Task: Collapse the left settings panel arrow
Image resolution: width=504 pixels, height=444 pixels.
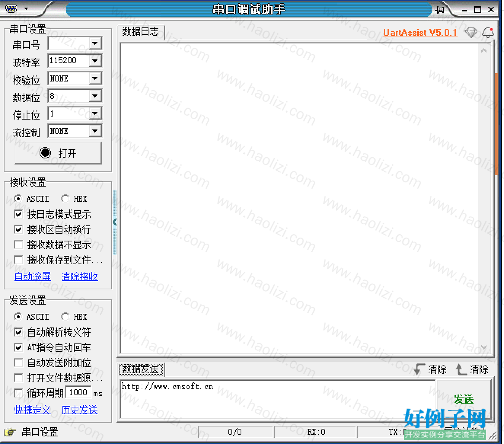Action: tap(115, 222)
